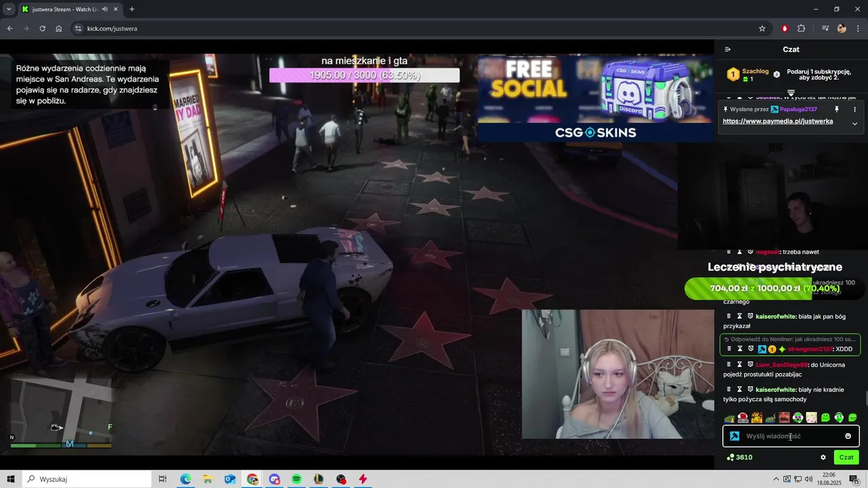Open pinned message three-dot options
Image resolution: width=868 pixels, height=488 pixels.
click(854, 109)
